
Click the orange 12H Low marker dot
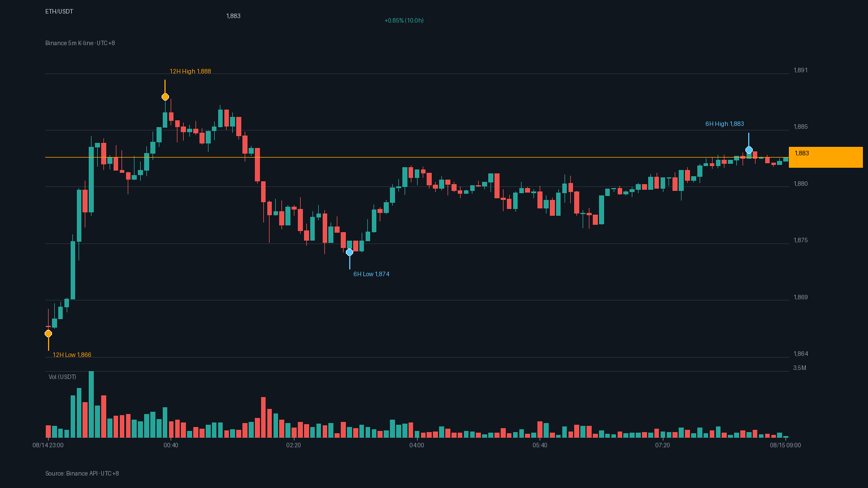click(x=48, y=333)
